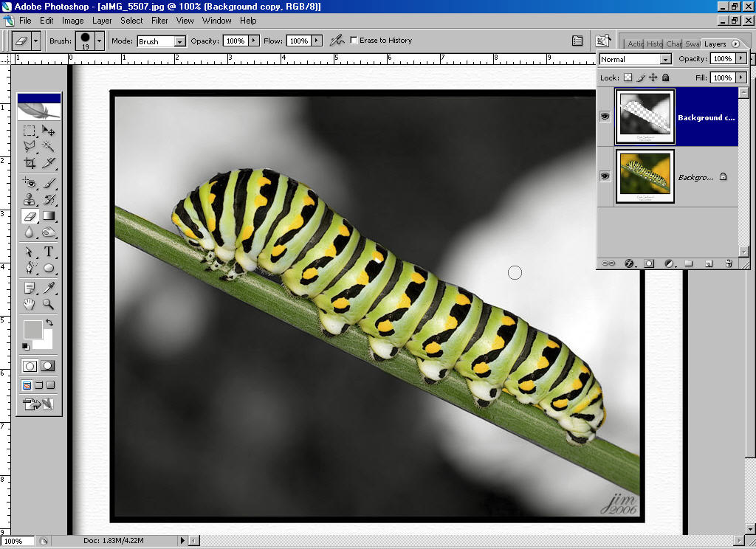The height and width of the screenshot is (549, 756).
Task: Open eraser Flow slider arrow
Action: coord(317,41)
